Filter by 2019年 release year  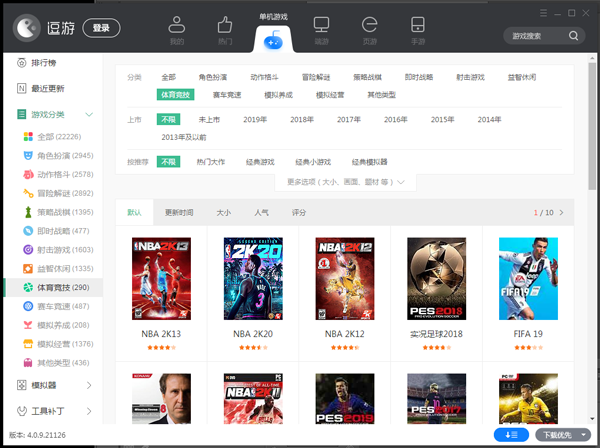tap(255, 119)
